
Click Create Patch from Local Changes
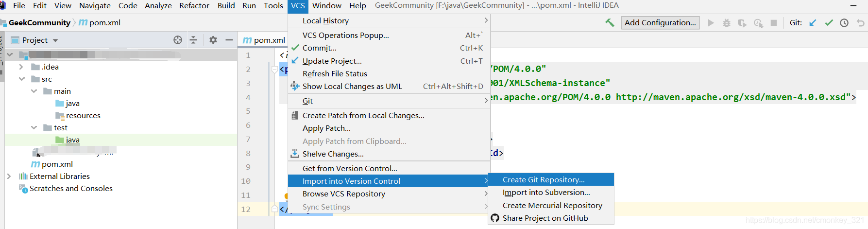pyautogui.click(x=389, y=116)
